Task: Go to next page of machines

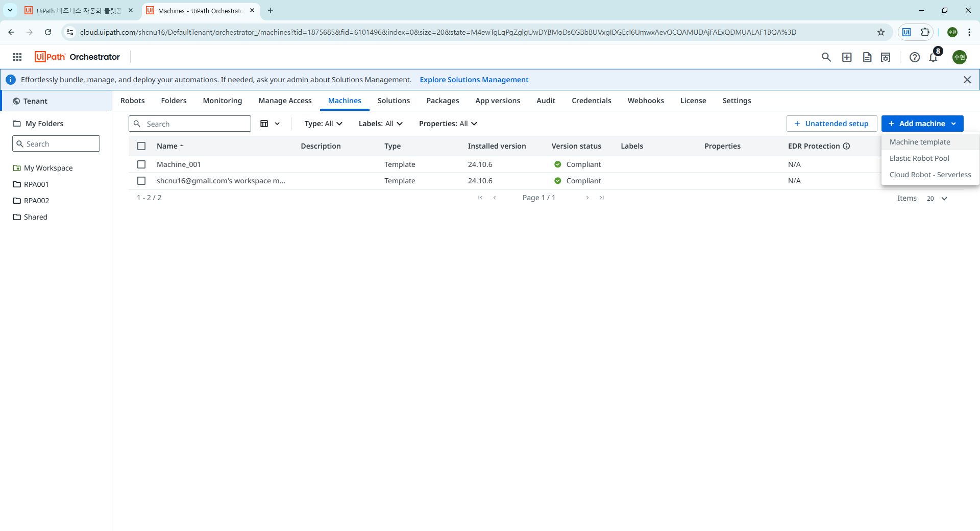Action: pyautogui.click(x=587, y=198)
